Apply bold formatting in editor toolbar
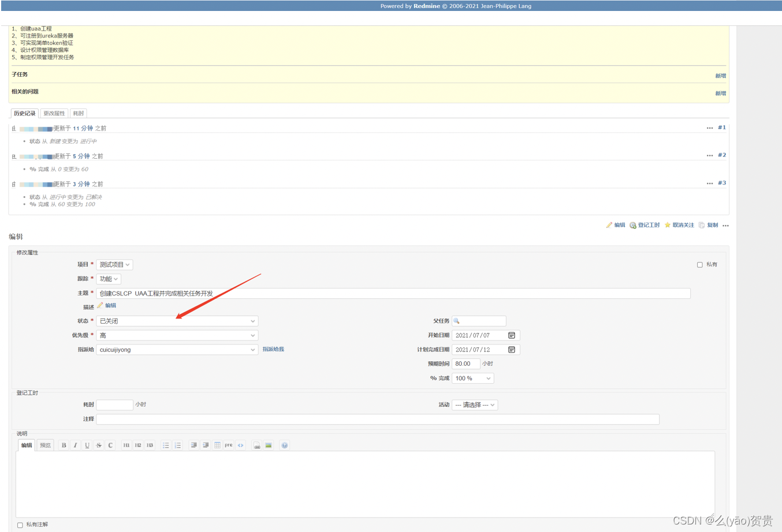782x532 pixels. click(x=64, y=445)
